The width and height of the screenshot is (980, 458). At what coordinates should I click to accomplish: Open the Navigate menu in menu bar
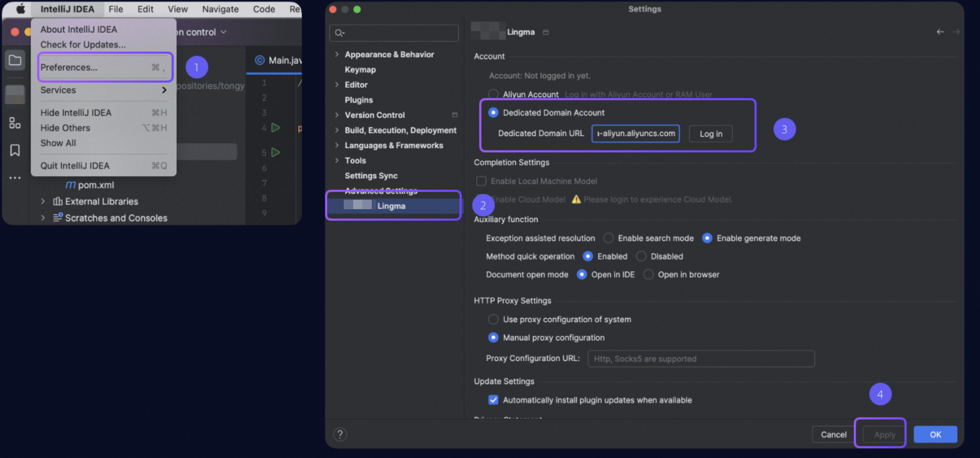tap(220, 9)
